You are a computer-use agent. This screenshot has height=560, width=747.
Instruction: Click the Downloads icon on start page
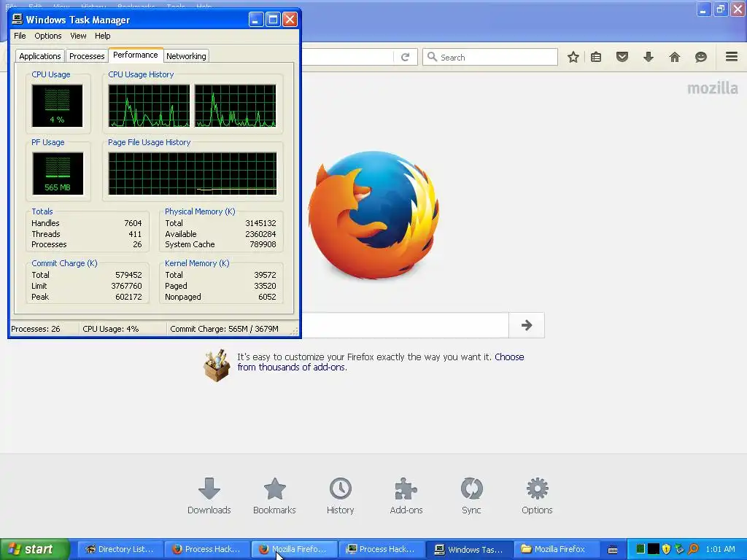tap(209, 496)
